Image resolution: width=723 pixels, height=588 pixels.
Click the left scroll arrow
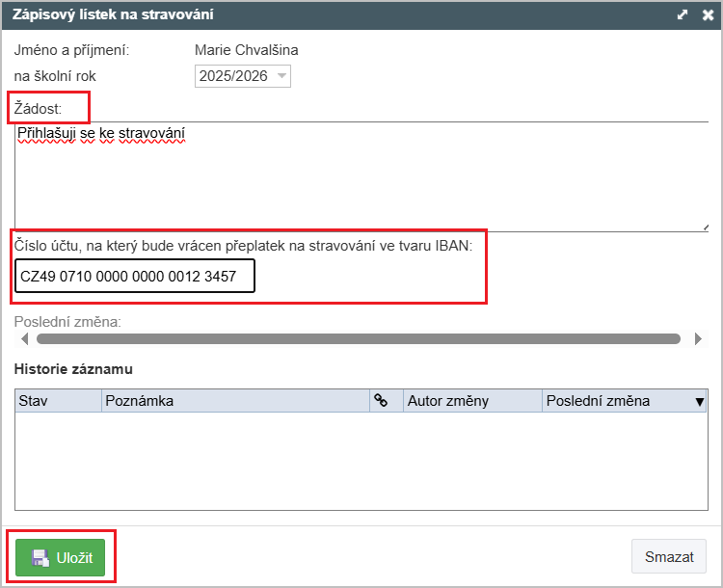[x=24, y=339]
